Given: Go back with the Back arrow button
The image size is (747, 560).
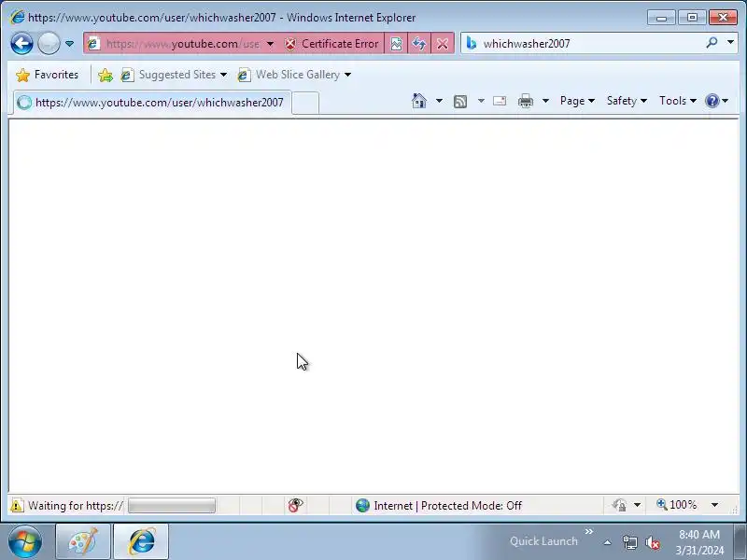Looking at the screenshot, I should click(21, 44).
